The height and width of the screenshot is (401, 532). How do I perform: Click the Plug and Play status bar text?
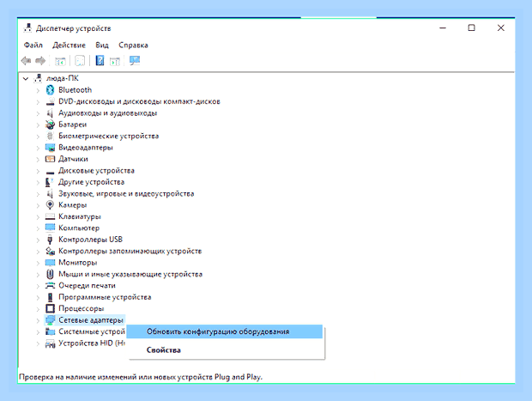141,377
